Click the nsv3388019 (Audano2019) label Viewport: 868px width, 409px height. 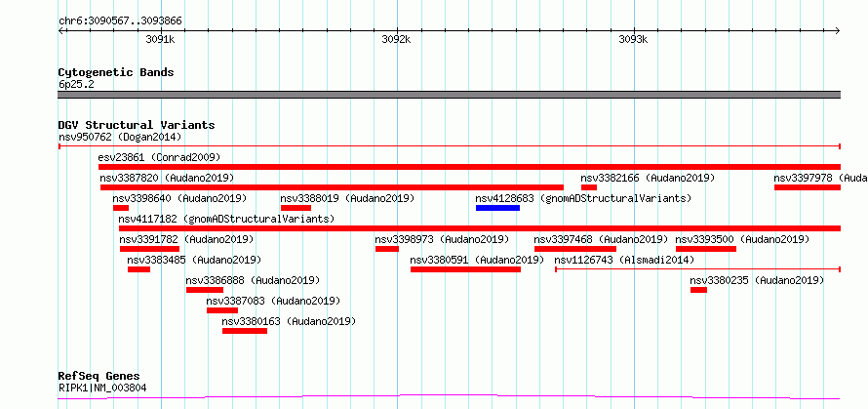click(x=347, y=198)
